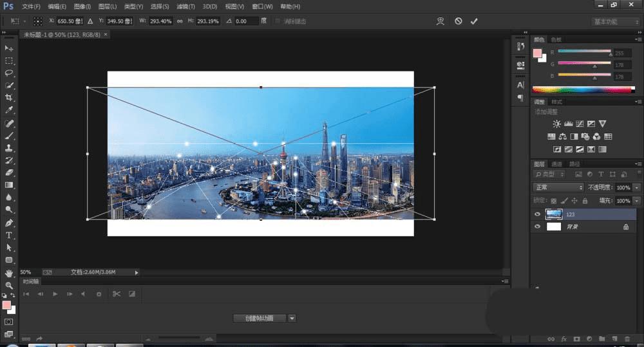Cancel the transform with the circle-slash icon

[x=458, y=21]
